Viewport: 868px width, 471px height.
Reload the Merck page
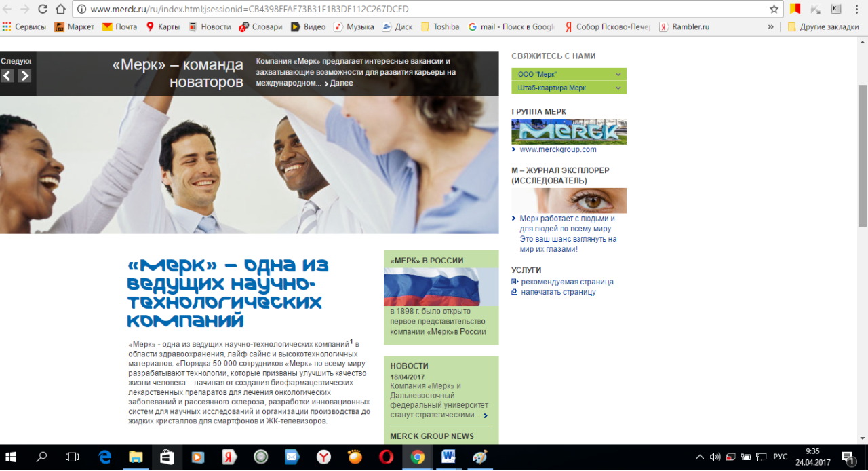click(43, 10)
